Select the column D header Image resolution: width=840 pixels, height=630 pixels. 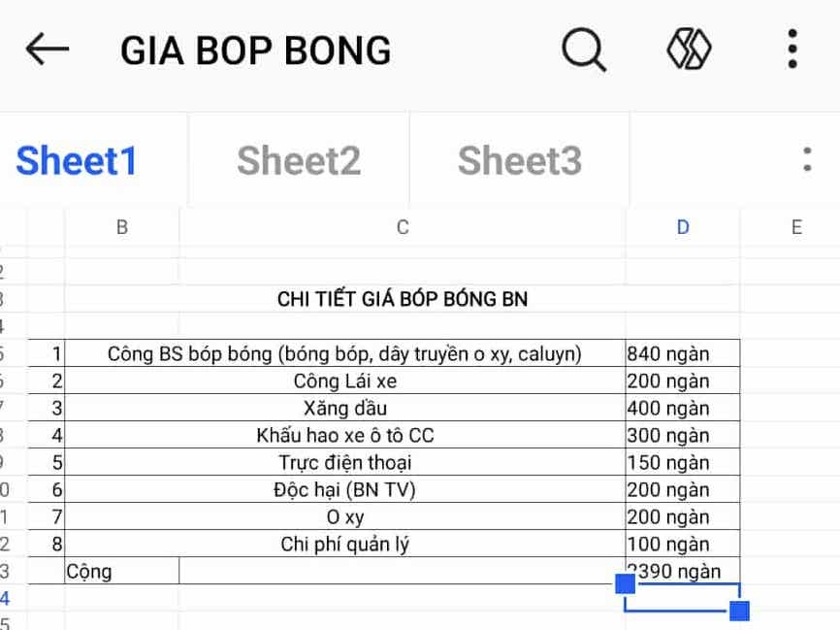coord(682,226)
